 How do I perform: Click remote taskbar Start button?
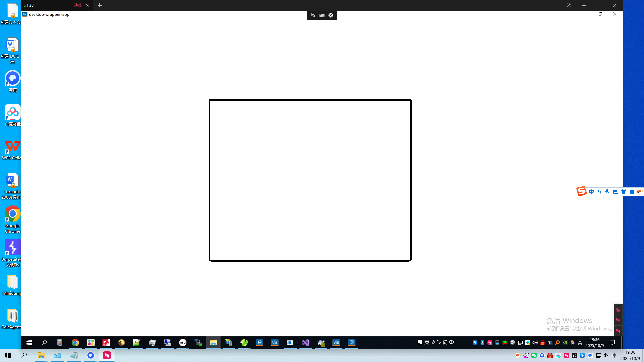pyautogui.click(x=29, y=343)
